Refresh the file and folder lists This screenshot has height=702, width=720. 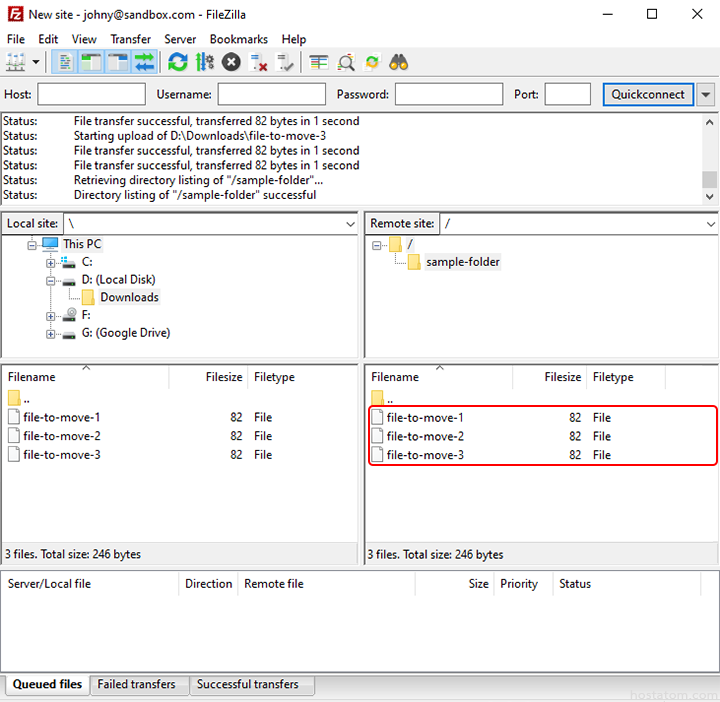[178, 62]
